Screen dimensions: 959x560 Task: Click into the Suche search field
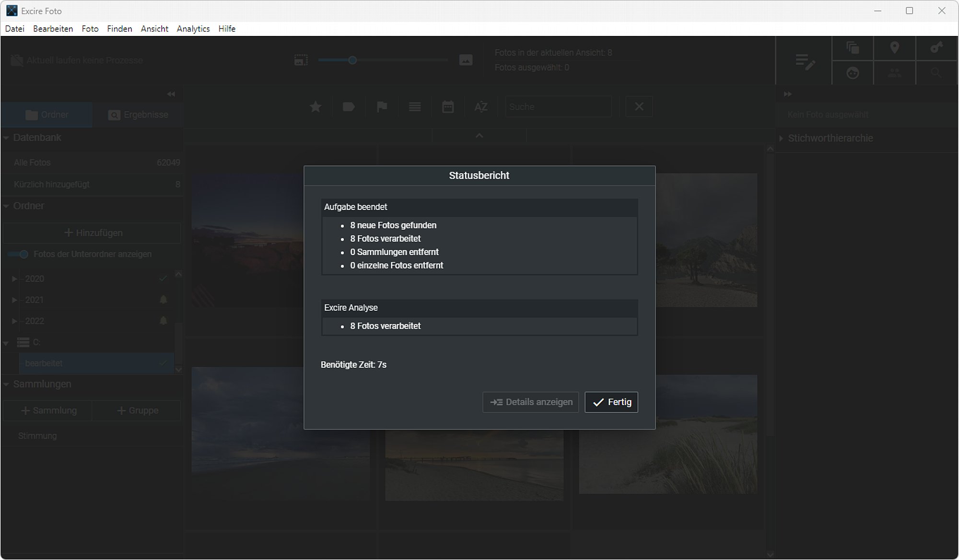pyautogui.click(x=558, y=106)
